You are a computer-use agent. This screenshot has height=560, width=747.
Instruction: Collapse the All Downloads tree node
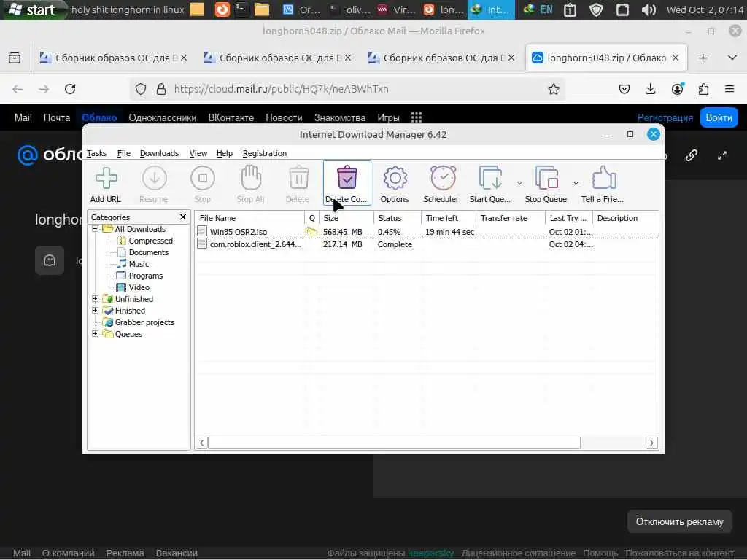96,229
